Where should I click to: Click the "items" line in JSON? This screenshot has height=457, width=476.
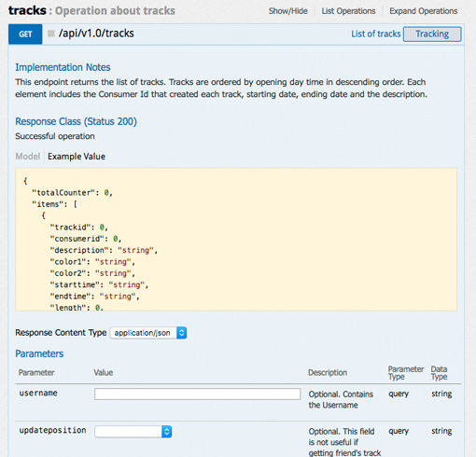[x=54, y=204]
